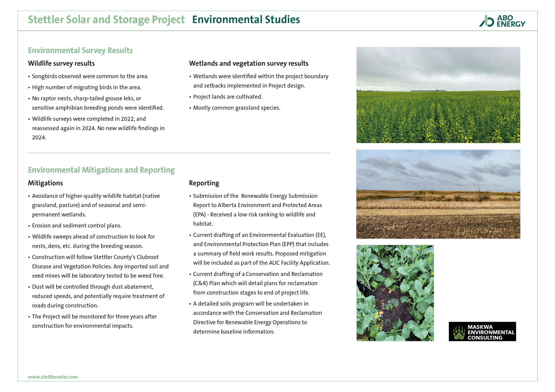Image resolution: width=555 pixels, height=392 pixels.
Task: Click the erosion and sediment control plans bullet
Action: pyautogui.click(x=77, y=226)
